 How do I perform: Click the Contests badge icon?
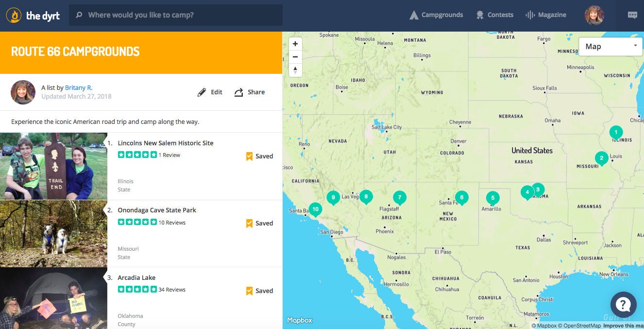click(x=480, y=15)
